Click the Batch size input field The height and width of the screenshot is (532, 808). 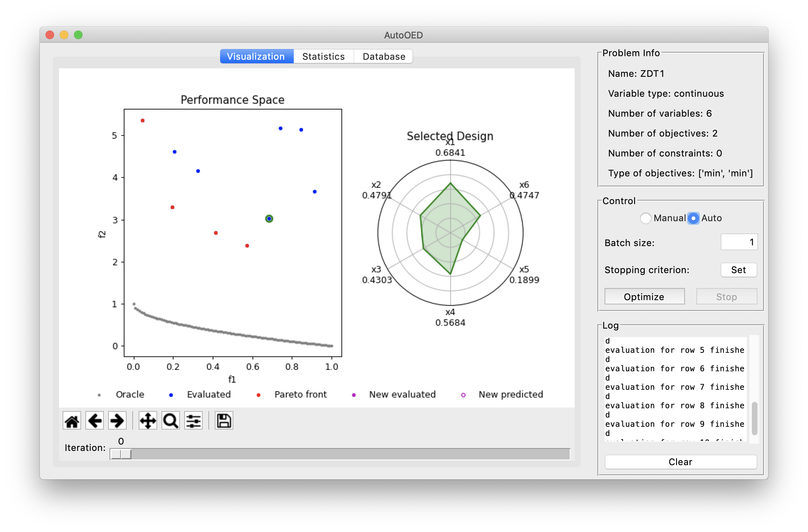pyautogui.click(x=739, y=242)
